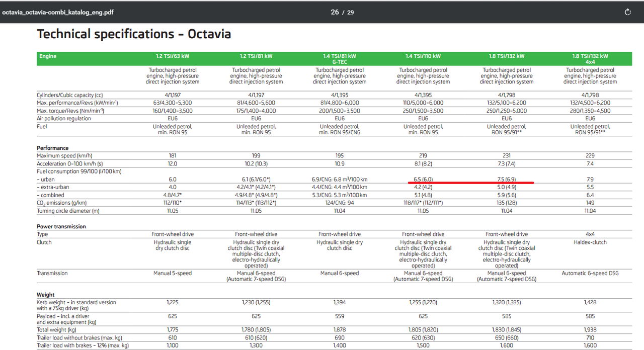Click the Trailer load without brakes label

pos(79,338)
